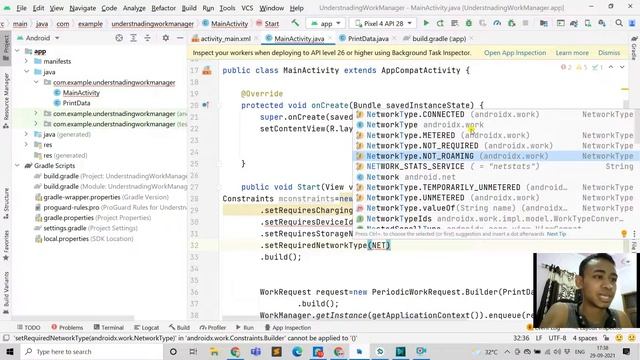Open the Terminal tool window
Image resolution: width=640 pixels, height=360 pixels.
(x=108, y=327)
